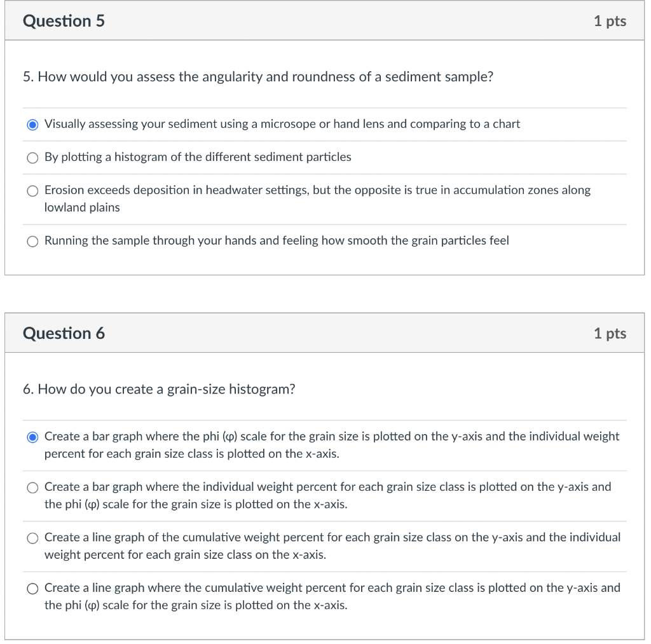Click the divider between Question 5 answers
This screenshot has width=651, height=644.
tap(324, 141)
